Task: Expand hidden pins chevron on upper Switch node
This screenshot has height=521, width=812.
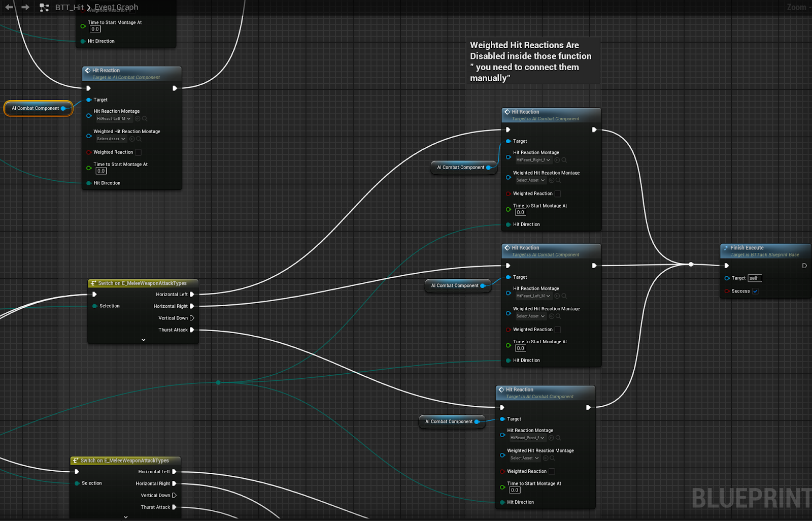Action: 144,340
